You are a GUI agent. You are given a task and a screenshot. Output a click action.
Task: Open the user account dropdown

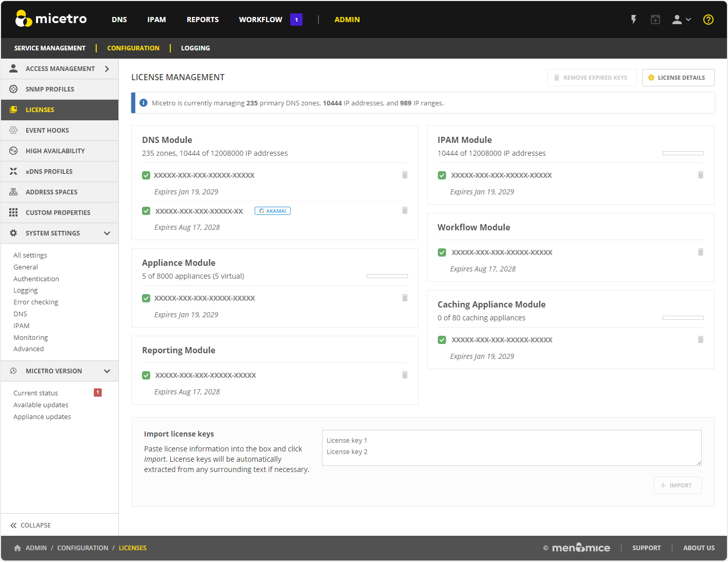(x=681, y=20)
